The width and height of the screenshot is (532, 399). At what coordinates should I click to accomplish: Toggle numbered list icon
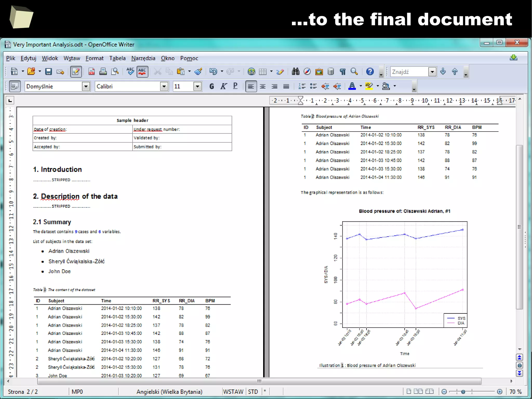[x=302, y=86]
